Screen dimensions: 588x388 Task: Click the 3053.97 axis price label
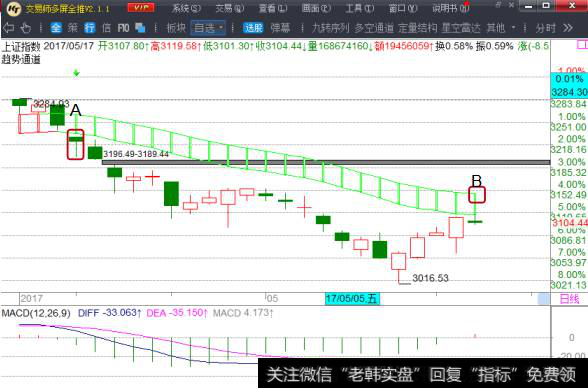point(568,262)
